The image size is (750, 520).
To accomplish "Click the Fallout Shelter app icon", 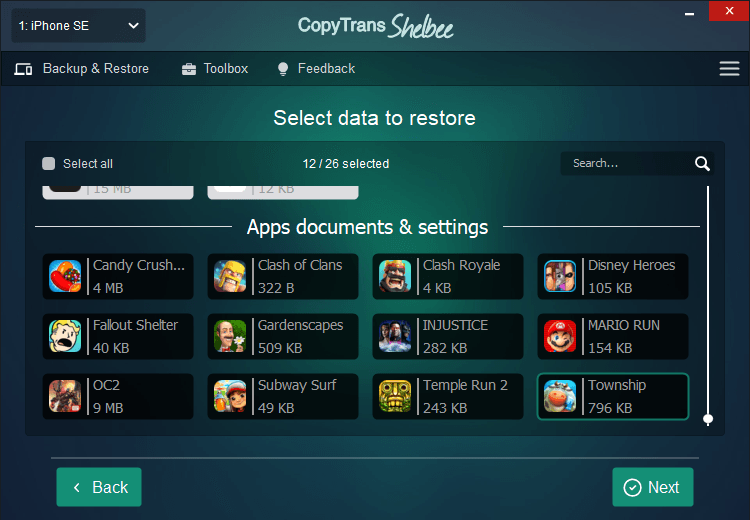I will [x=65, y=336].
